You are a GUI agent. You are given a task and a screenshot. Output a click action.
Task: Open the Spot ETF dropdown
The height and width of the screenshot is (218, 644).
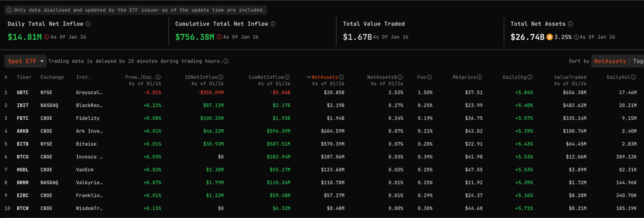coord(25,61)
